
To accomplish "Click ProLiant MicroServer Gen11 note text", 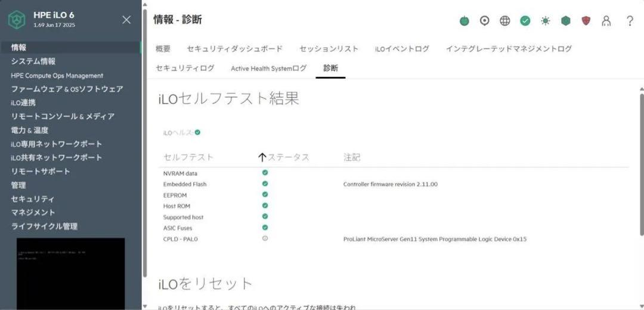I will [x=435, y=238].
